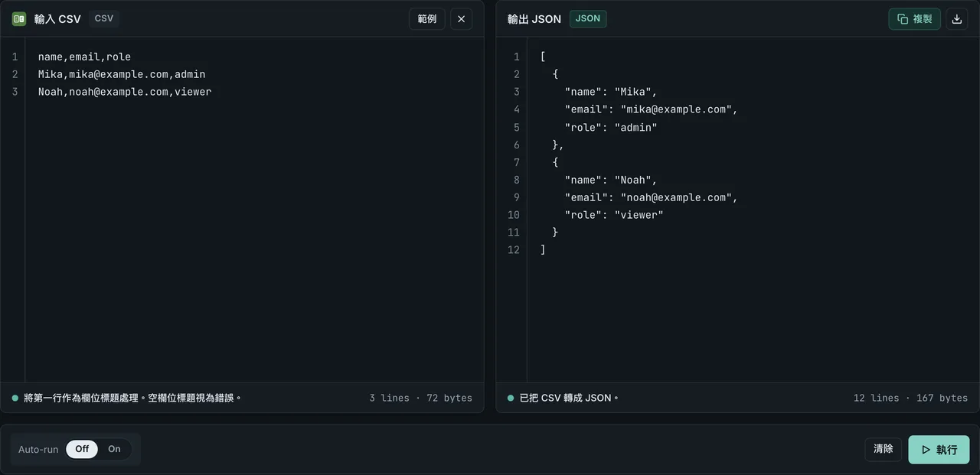Click line number 10 in output gutter

click(x=514, y=215)
